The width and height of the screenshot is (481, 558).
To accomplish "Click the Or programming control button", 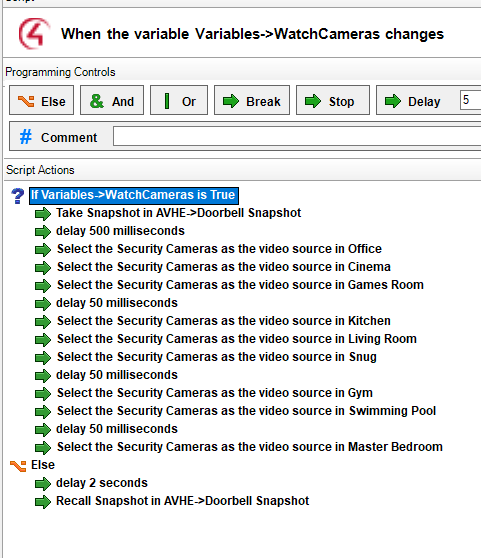I will coord(179,100).
